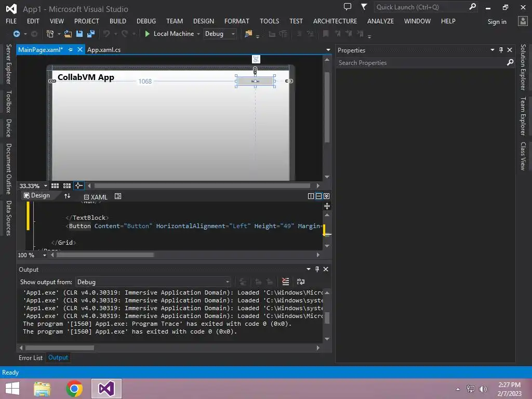Open the Output window options dropdown arrow

pos(309,269)
